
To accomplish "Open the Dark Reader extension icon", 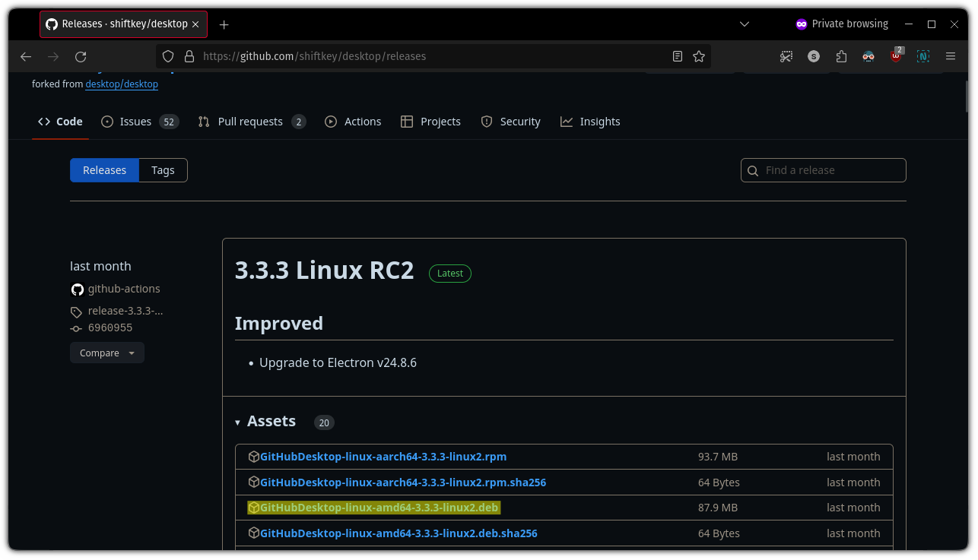I will (x=868, y=56).
